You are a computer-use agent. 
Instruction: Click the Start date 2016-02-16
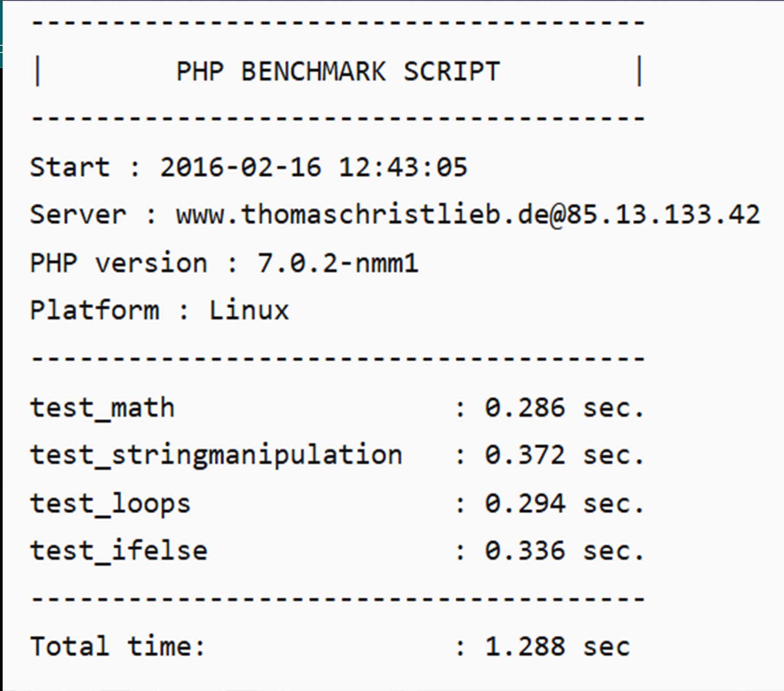tap(241, 167)
